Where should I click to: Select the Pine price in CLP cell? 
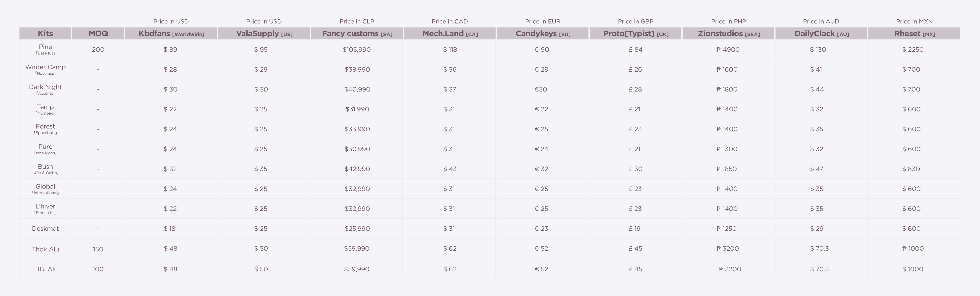[356, 50]
